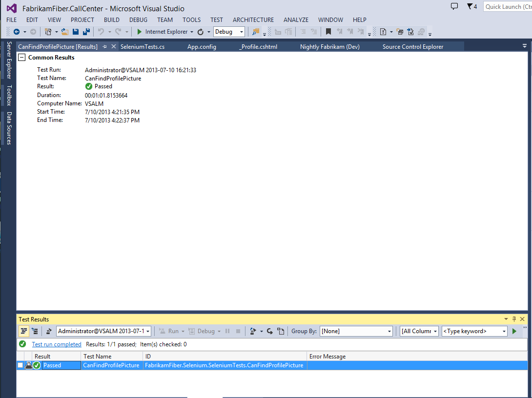Switch to the Source Control Explorer tab
532x398 pixels.
pos(413,47)
